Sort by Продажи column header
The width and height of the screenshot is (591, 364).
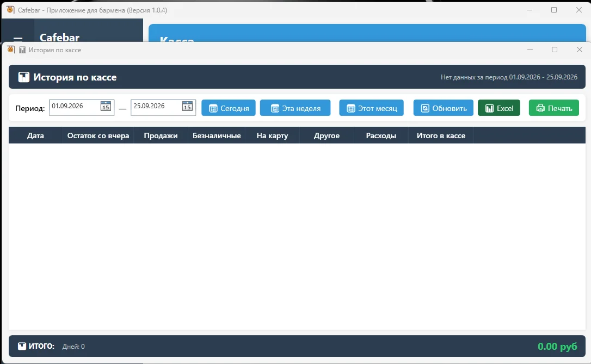[161, 135]
